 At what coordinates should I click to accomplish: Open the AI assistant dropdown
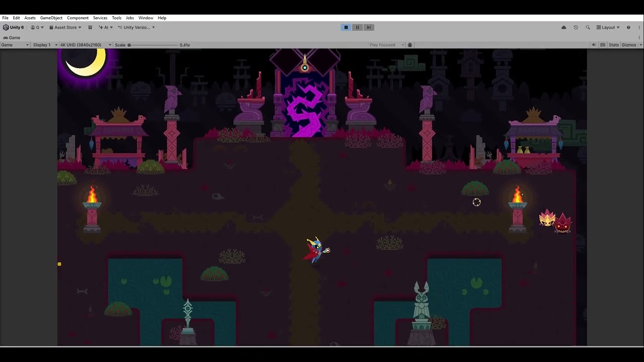click(106, 28)
